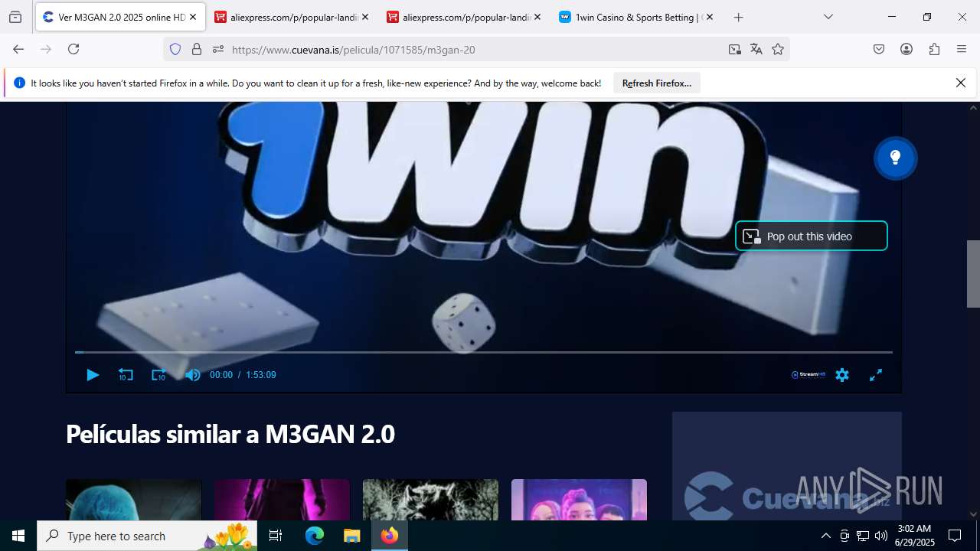This screenshot has height=551, width=980.
Task: Mute the video player volume
Action: (x=192, y=375)
